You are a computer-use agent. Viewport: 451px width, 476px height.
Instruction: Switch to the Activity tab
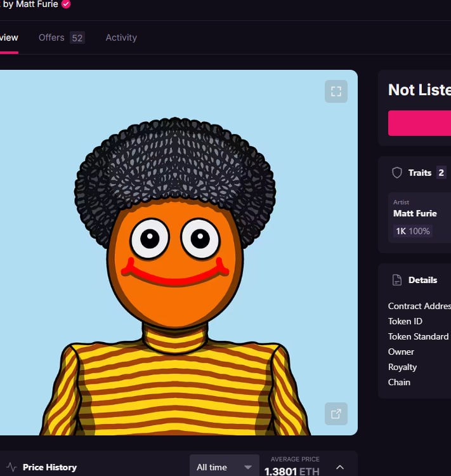(121, 37)
